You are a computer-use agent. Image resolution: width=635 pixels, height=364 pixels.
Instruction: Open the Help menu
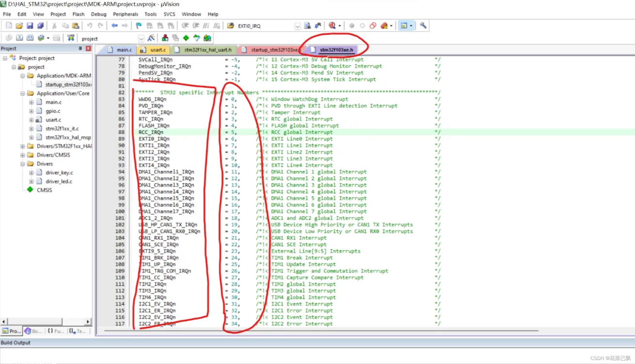coord(213,14)
